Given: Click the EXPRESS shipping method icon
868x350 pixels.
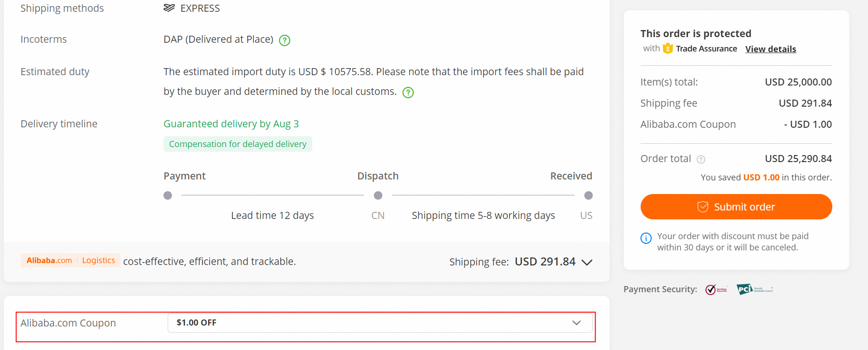Looking at the screenshot, I should pyautogui.click(x=169, y=8).
